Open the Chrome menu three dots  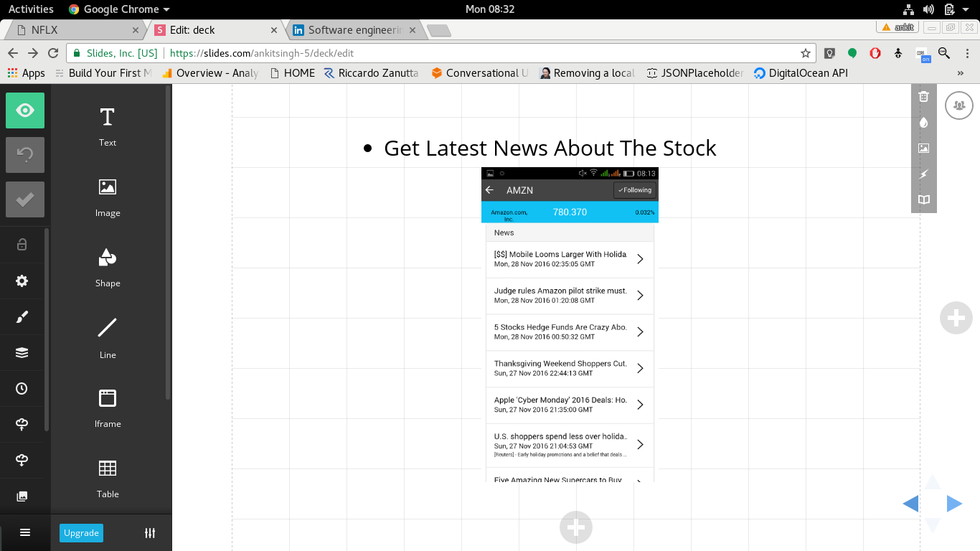(966, 53)
